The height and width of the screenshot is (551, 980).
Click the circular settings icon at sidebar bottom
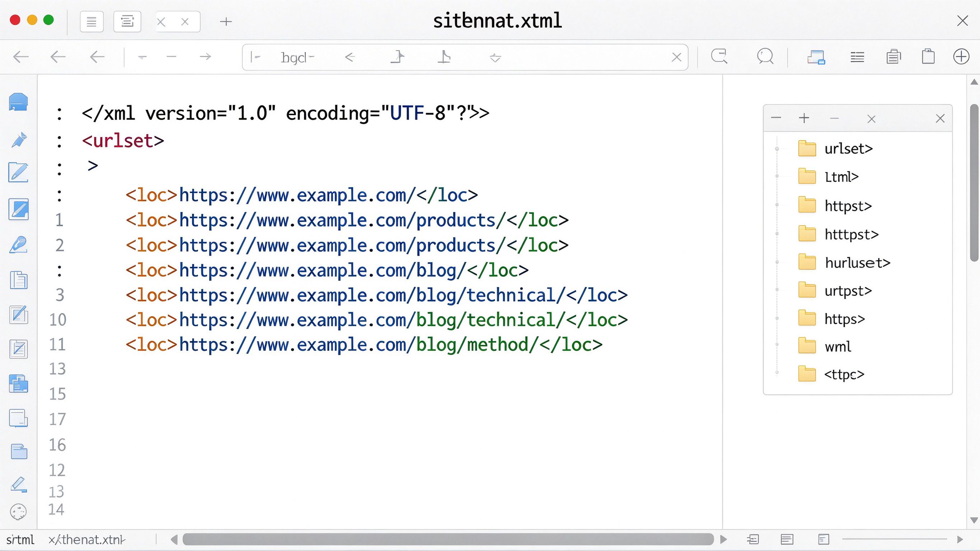click(18, 512)
